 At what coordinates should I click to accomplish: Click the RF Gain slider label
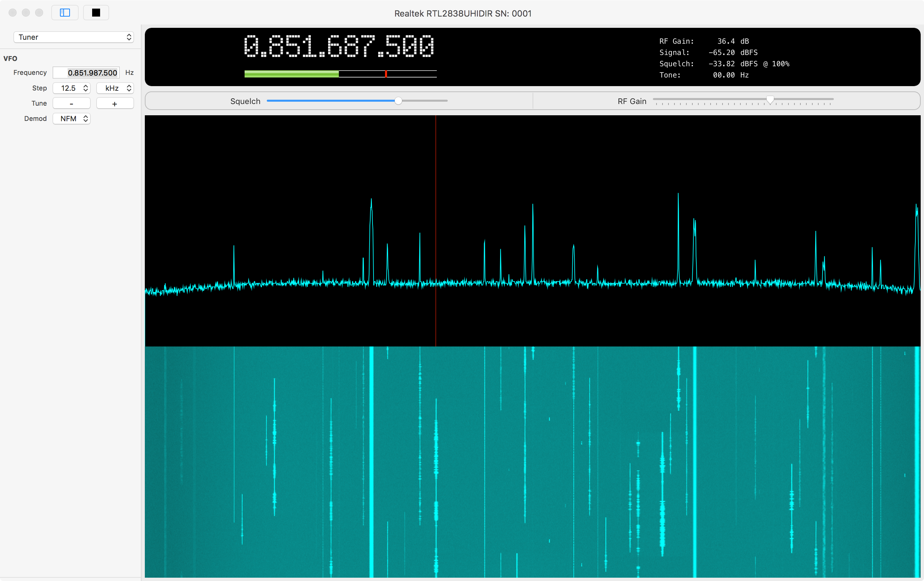[x=632, y=101]
